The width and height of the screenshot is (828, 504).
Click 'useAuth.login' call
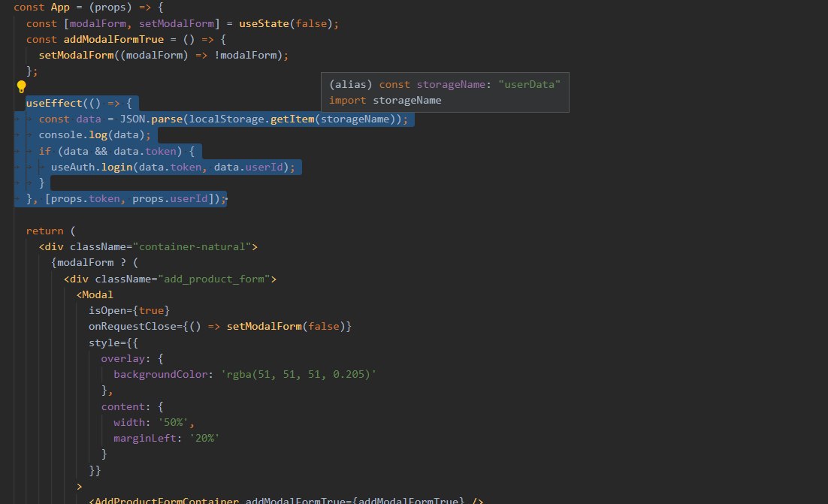92,167
